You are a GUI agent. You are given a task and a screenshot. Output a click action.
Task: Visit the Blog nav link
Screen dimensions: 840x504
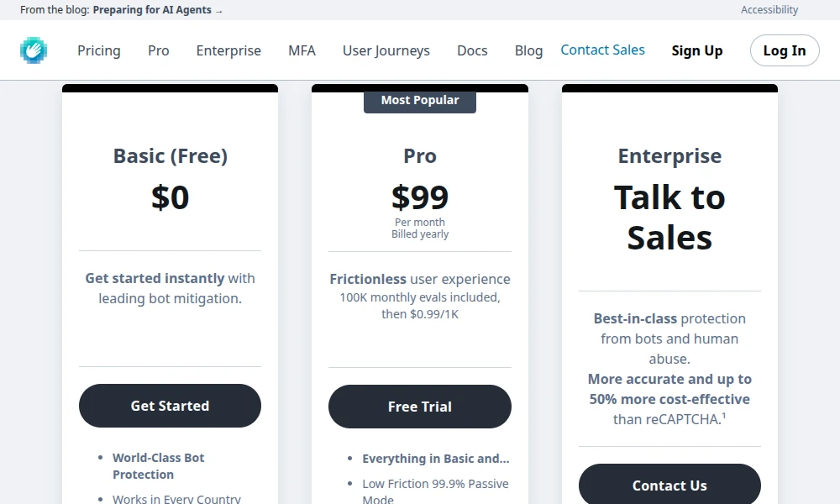[x=528, y=50]
